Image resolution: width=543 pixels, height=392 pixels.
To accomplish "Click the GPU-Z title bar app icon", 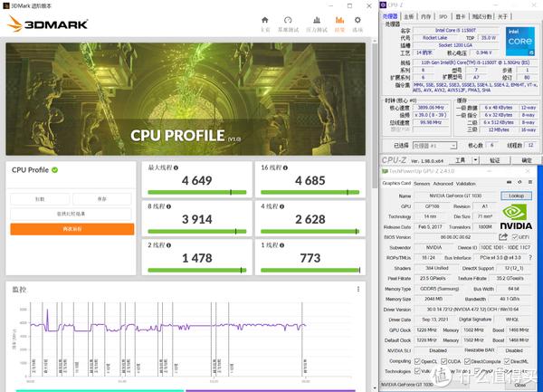I will click(x=385, y=171).
